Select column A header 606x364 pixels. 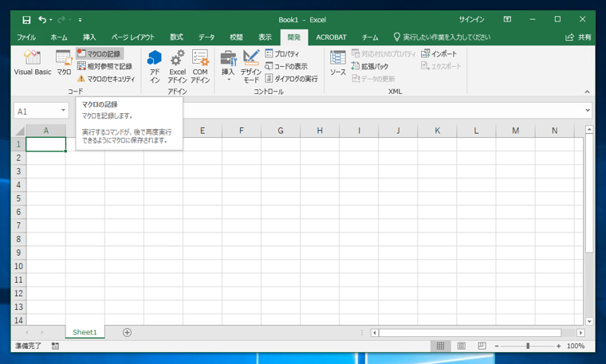(x=46, y=131)
